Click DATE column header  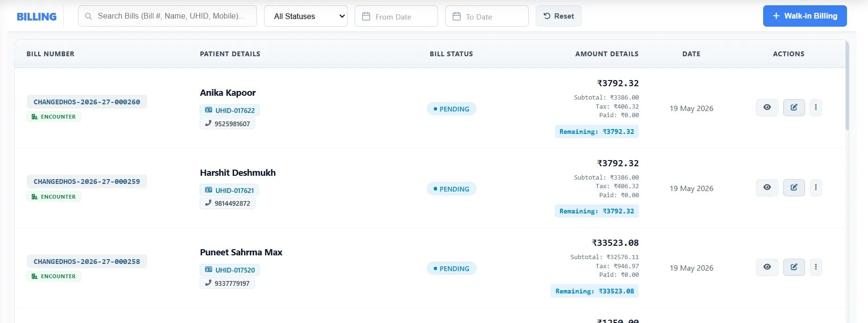(x=691, y=54)
